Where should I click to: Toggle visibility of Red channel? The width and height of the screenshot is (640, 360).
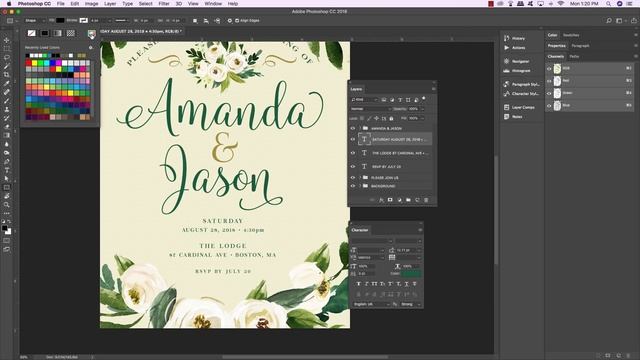(x=549, y=81)
